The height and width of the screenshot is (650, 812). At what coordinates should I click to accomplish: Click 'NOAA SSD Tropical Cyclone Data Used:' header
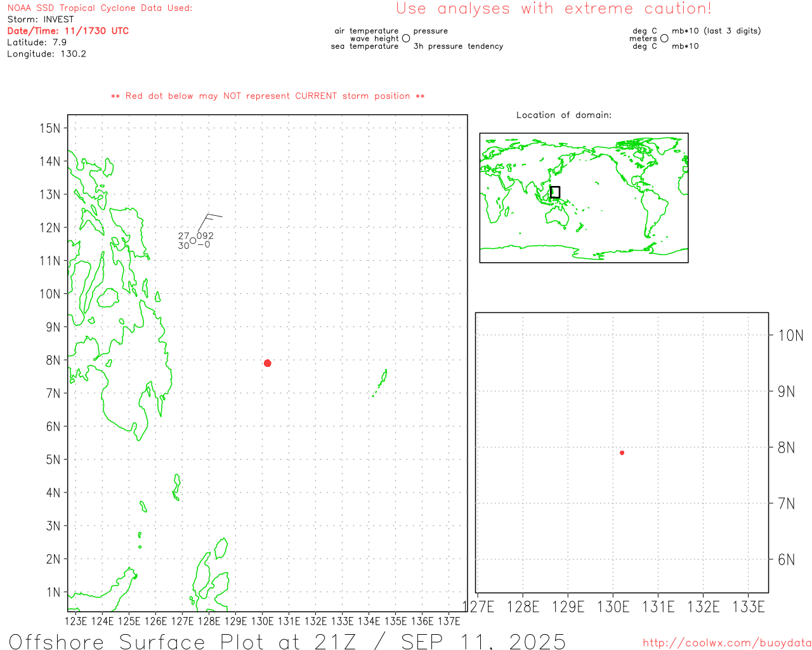click(100, 8)
